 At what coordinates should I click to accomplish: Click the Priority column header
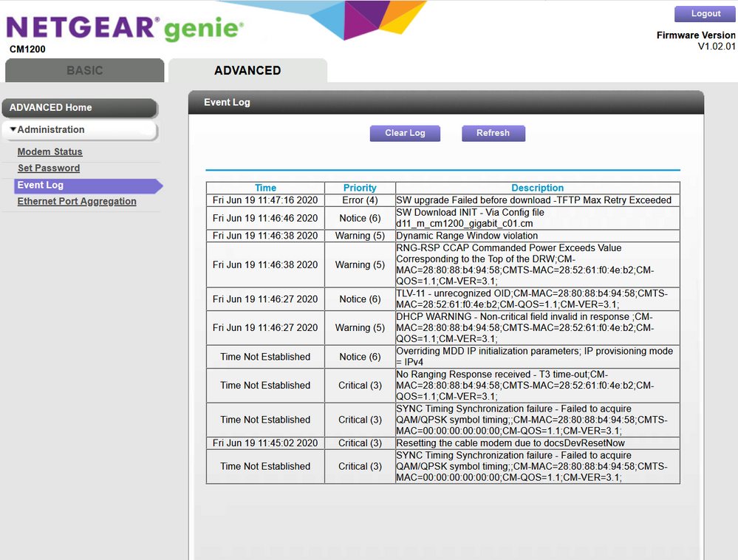[x=360, y=188]
